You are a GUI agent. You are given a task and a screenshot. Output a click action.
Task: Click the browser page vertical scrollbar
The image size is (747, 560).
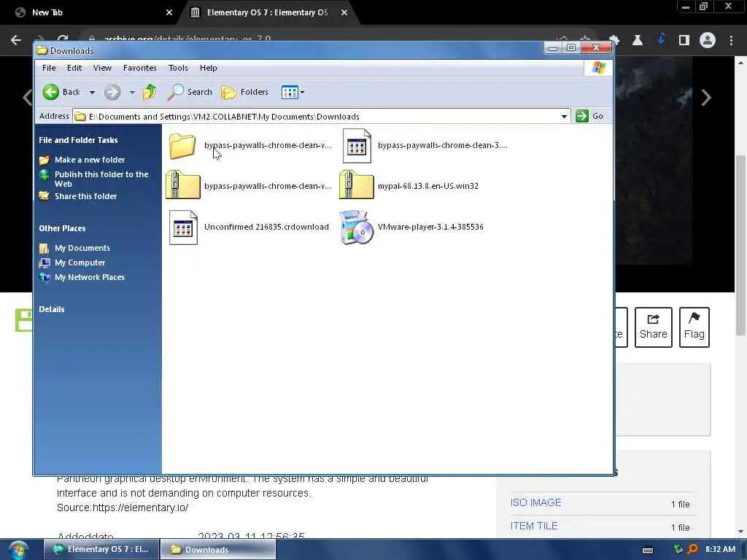(741, 245)
